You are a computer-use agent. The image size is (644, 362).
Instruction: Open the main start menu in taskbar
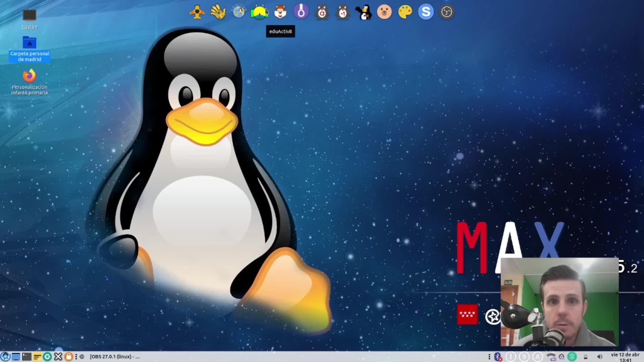coord(5,357)
